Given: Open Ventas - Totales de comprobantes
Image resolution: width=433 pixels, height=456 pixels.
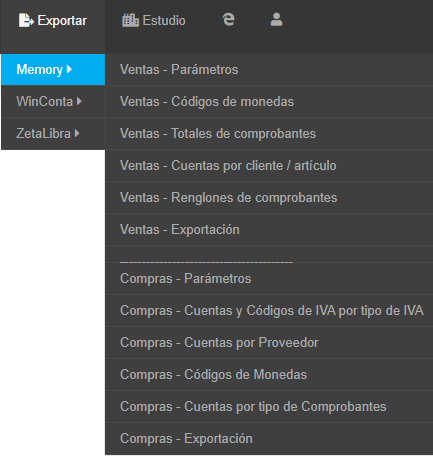Looking at the screenshot, I should pos(269,133).
